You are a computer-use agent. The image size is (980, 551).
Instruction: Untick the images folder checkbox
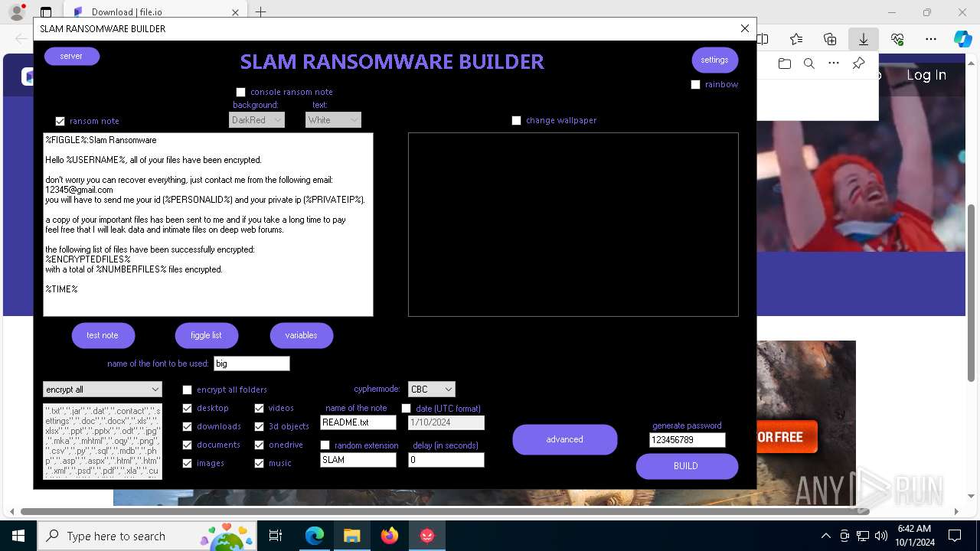[187, 463]
